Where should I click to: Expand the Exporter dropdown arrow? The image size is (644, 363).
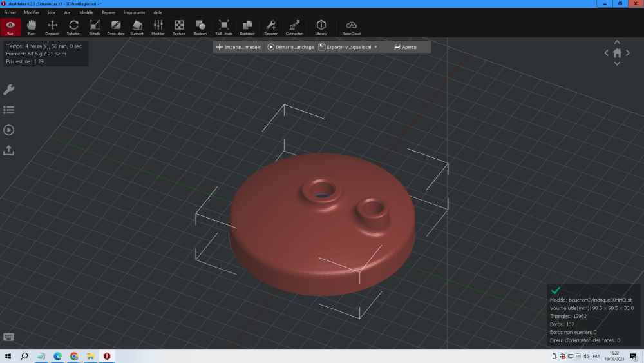tap(375, 47)
